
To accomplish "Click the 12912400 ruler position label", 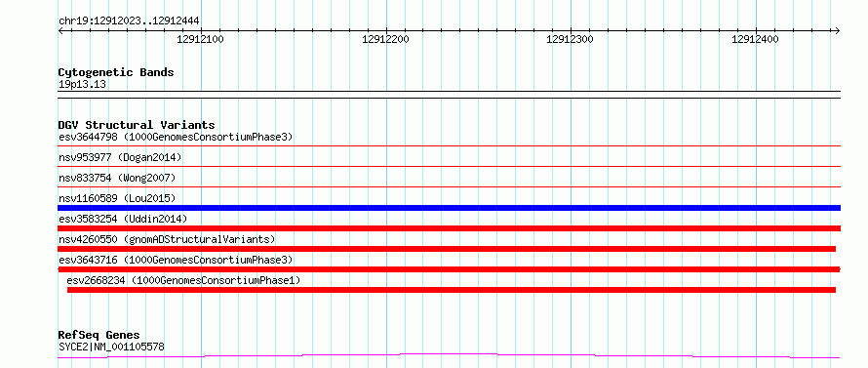I will pyautogui.click(x=755, y=39).
